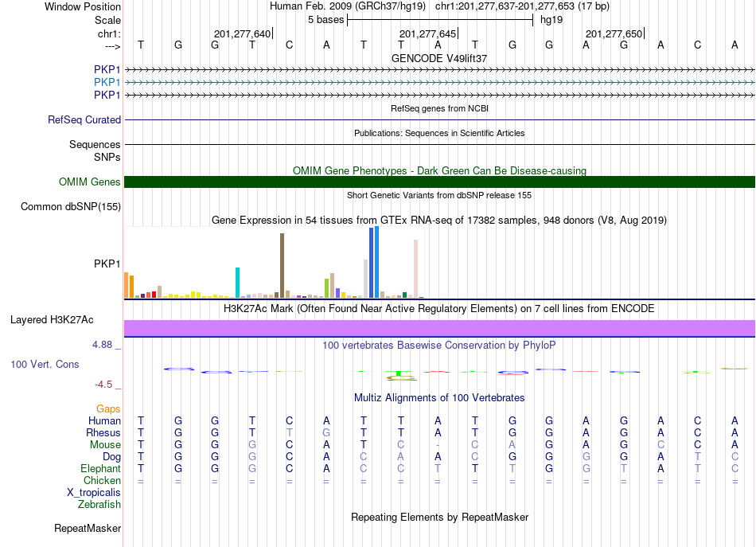Click the Layered H3K27Ac track label

point(52,320)
